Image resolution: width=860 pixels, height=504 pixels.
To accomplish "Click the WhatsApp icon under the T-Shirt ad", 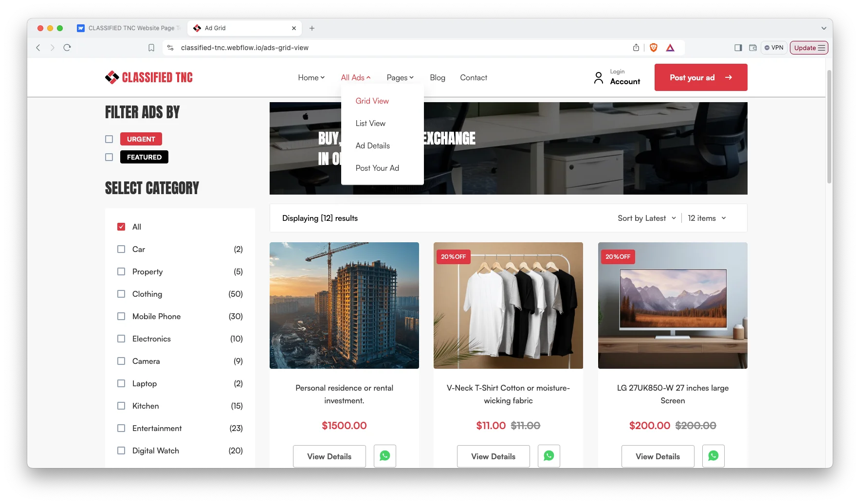I will click(549, 456).
